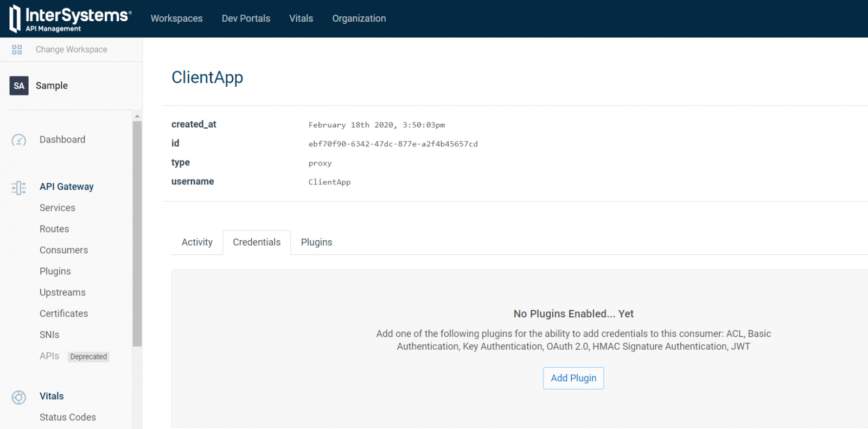Click the Change Workspace grid icon

[x=17, y=50]
